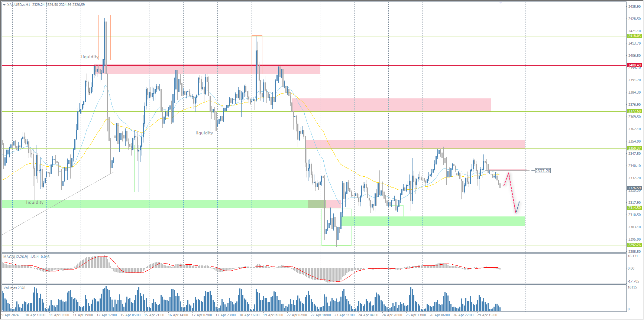Select the pink zone above the 2372.68 line
This screenshot has height=320, width=644.
[x=391, y=105]
